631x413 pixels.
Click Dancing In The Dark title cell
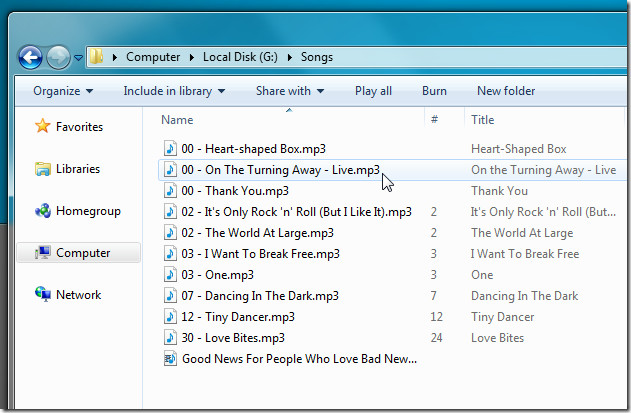tap(524, 296)
